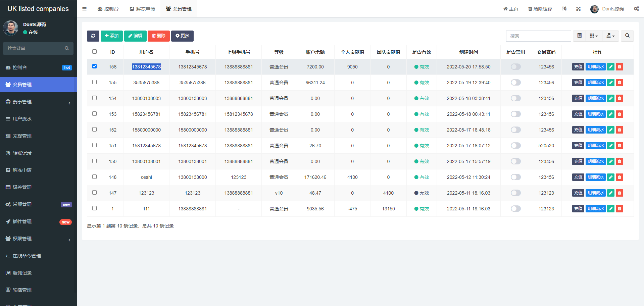
Task: Tick the select-all checkbox in table header
Action: 94,52
